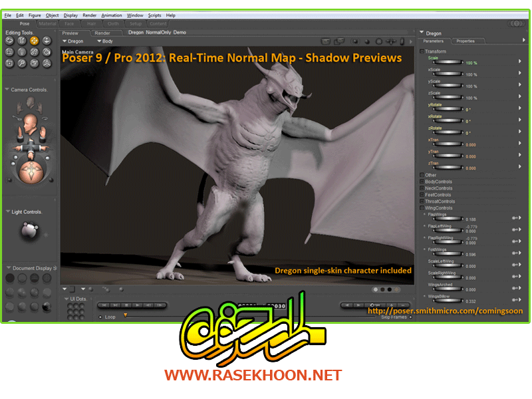Go to the next keyframe
The image size is (532, 399).
[x=358, y=305]
